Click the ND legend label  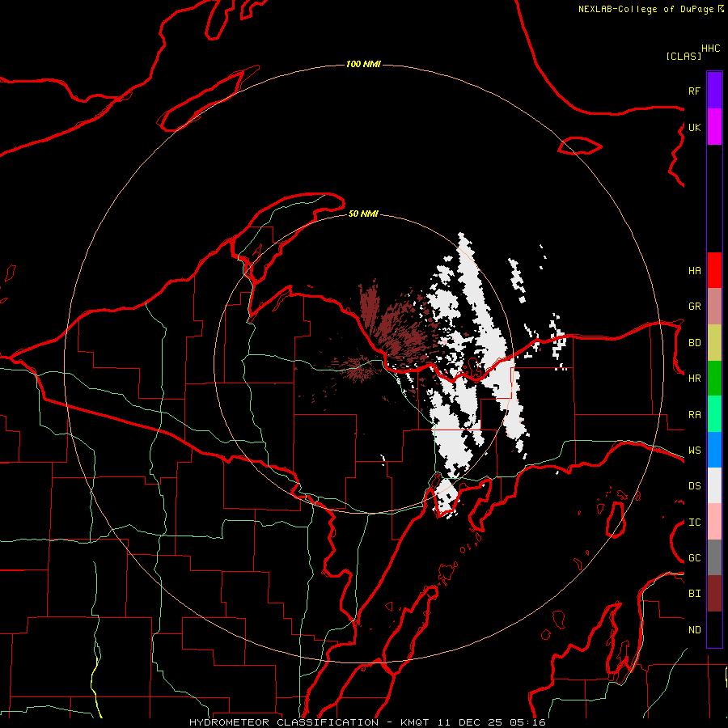click(694, 630)
